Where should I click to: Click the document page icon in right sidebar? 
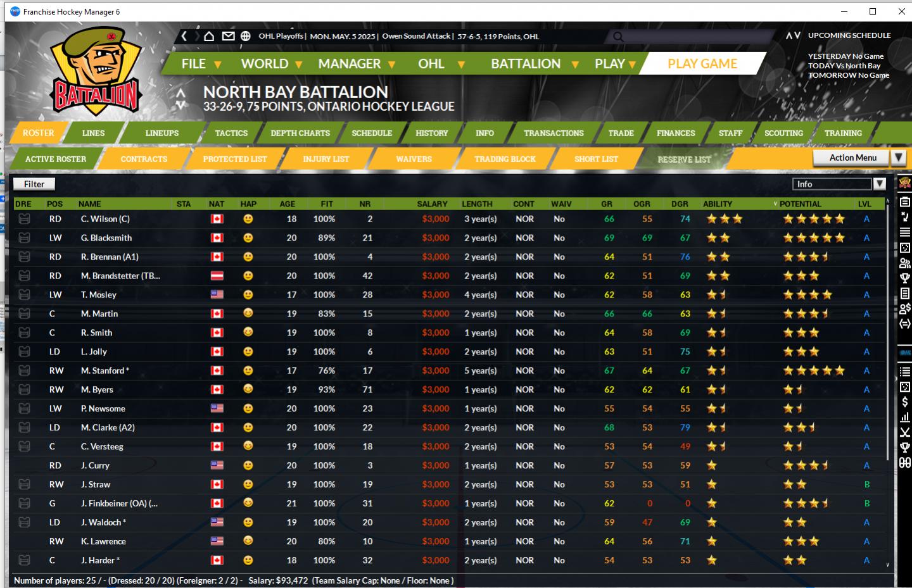point(905,293)
